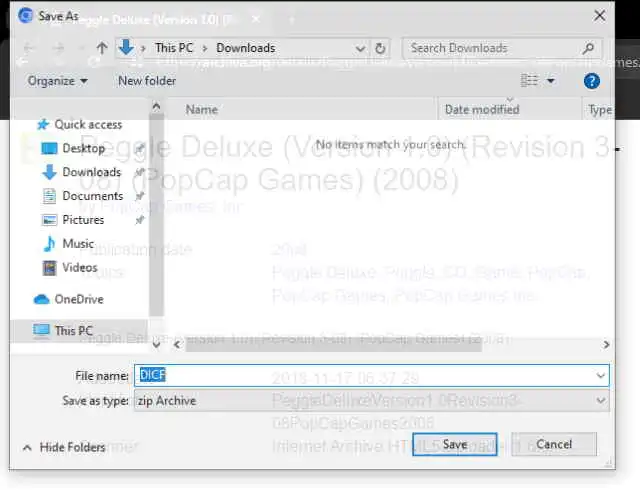
Task: Open the Save as type dropdown
Action: click(x=371, y=401)
